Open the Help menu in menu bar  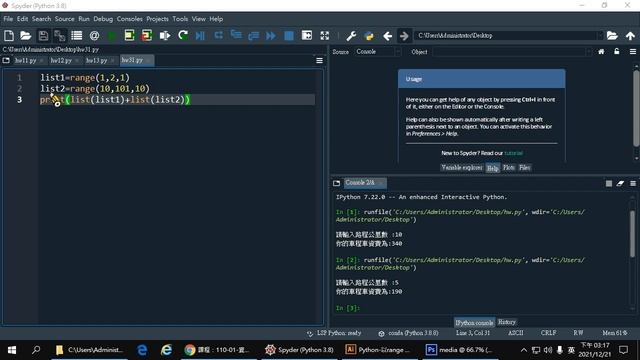(216, 19)
